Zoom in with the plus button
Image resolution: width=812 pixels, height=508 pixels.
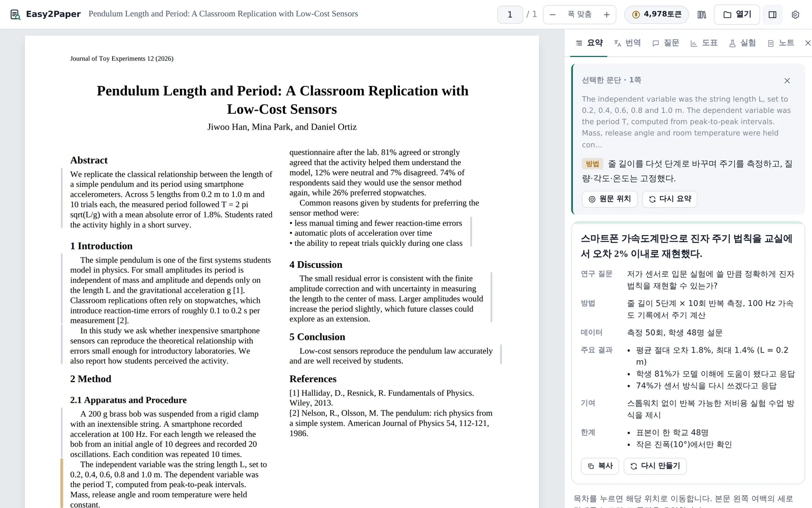tap(606, 15)
